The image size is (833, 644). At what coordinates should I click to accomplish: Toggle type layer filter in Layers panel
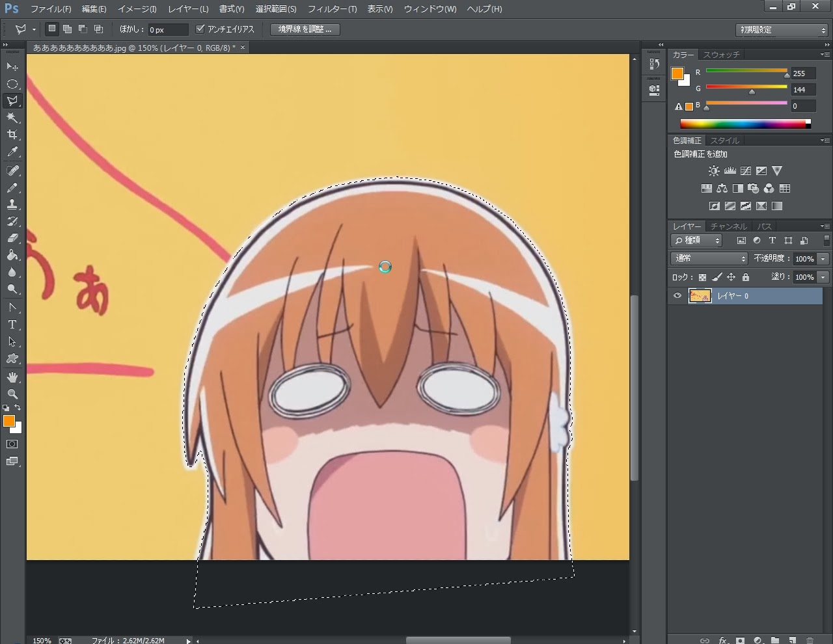772,241
